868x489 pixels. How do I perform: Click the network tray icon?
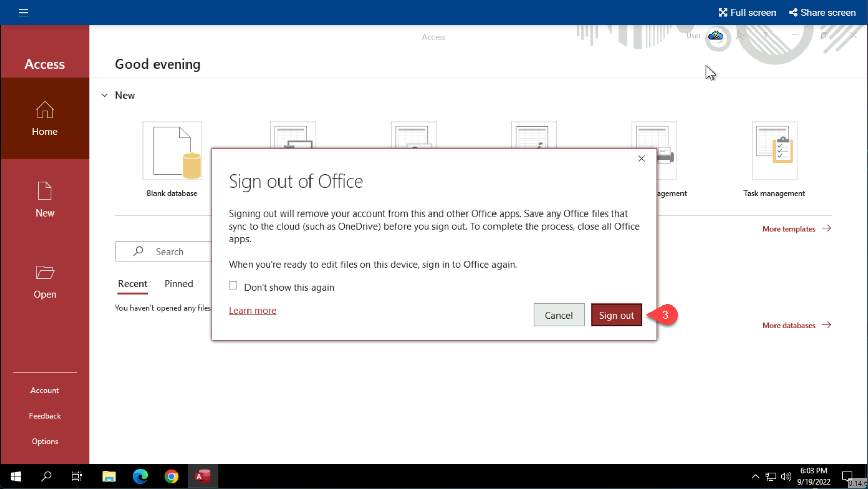click(x=771, y=476)
